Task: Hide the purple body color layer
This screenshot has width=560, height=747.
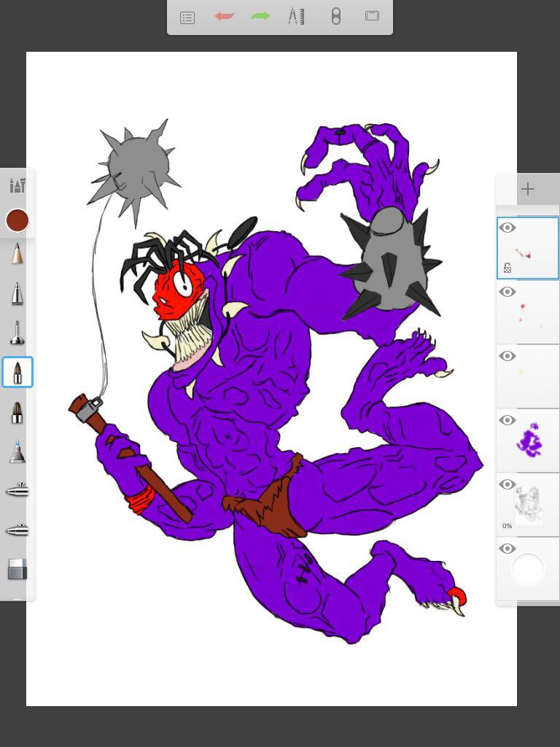Action: (x=507, y=420)
